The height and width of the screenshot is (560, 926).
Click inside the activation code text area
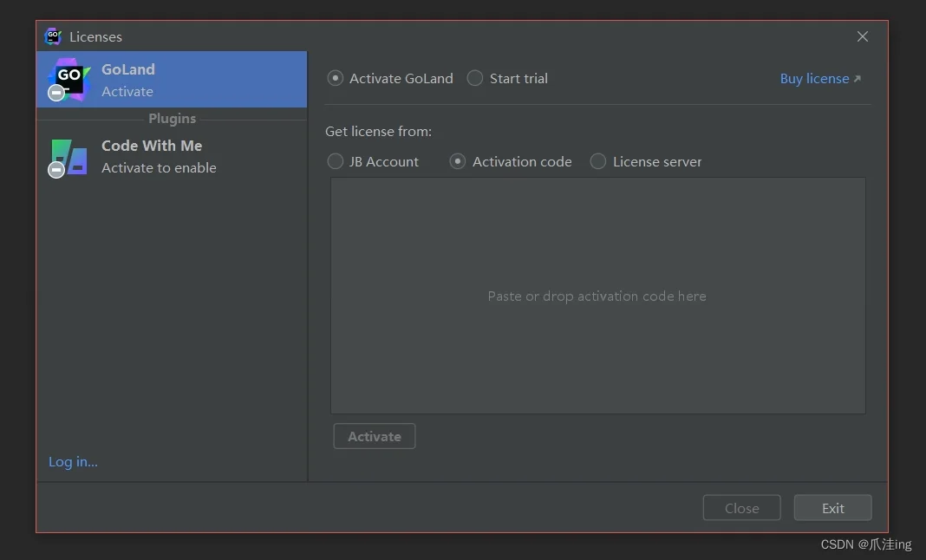[597, 296]
